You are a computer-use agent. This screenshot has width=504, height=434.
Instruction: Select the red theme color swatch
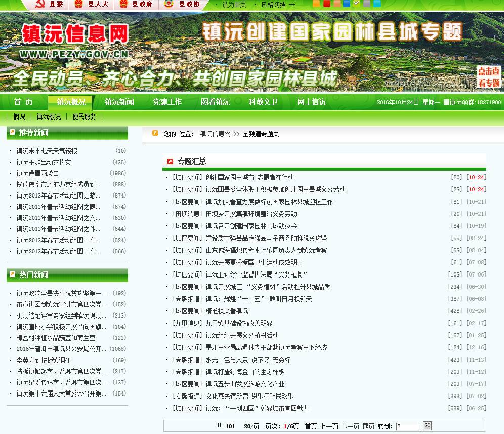[326, 4]
